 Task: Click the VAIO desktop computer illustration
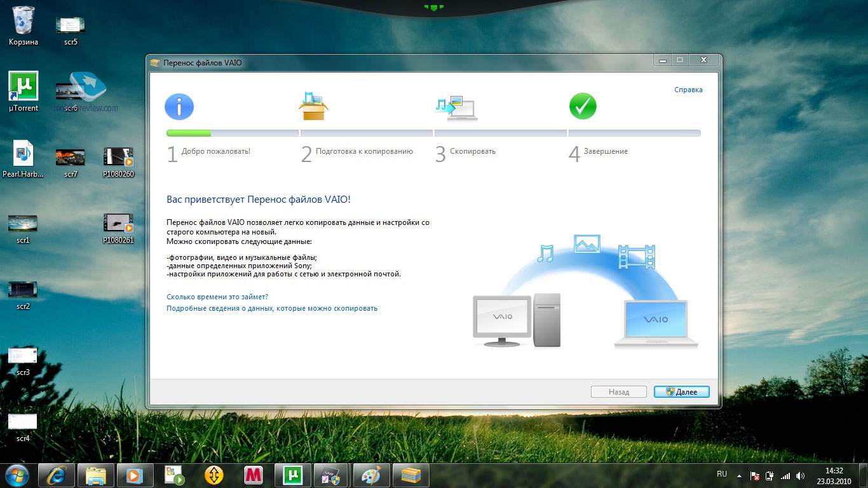click(517, 320)
